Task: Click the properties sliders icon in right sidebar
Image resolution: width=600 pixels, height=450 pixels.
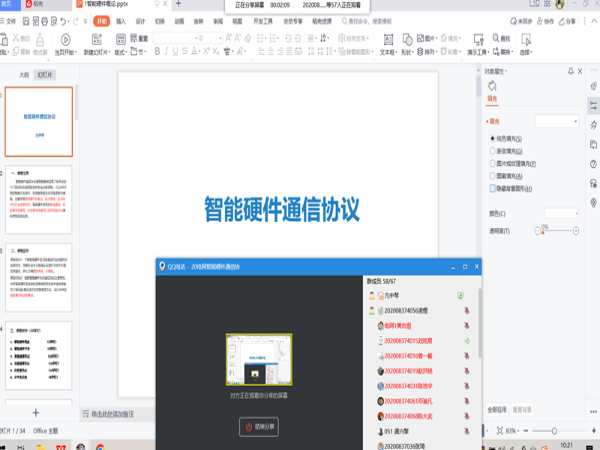Action: coord(593,106)
